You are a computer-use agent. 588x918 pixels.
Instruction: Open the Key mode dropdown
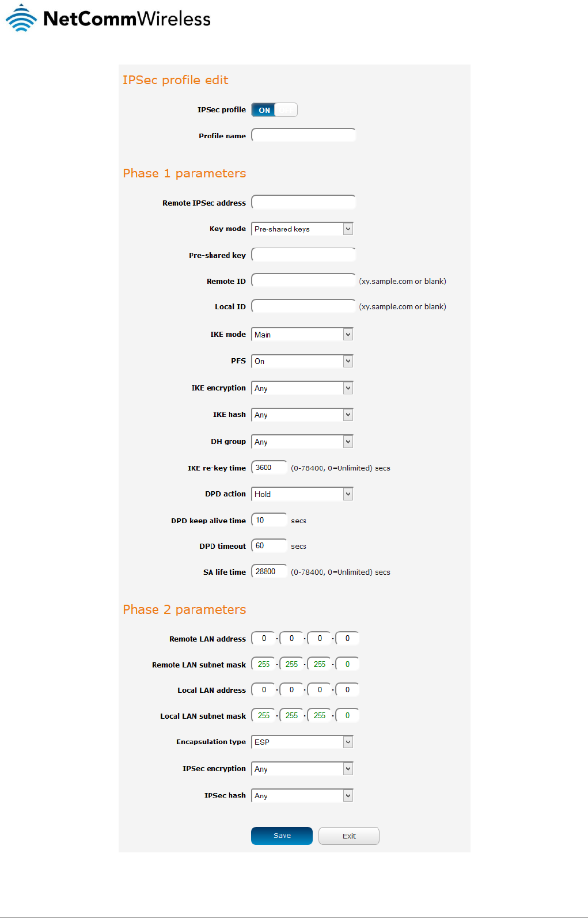pyautogui.click(x=302, y=229)
